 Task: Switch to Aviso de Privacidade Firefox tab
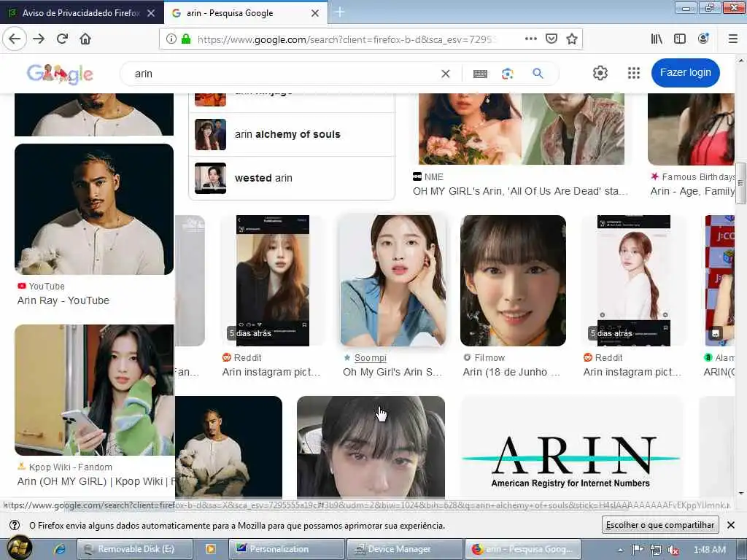81,13
